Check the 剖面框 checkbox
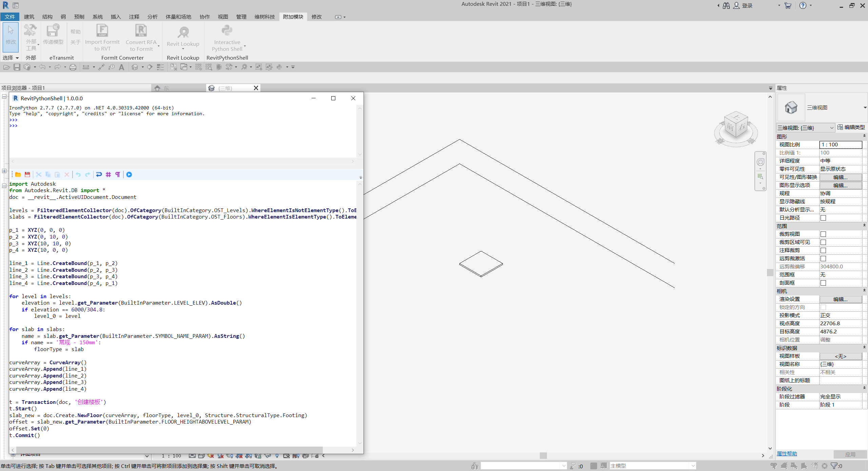The height and width of the screenshot is (471, 868). click(823, 283)
